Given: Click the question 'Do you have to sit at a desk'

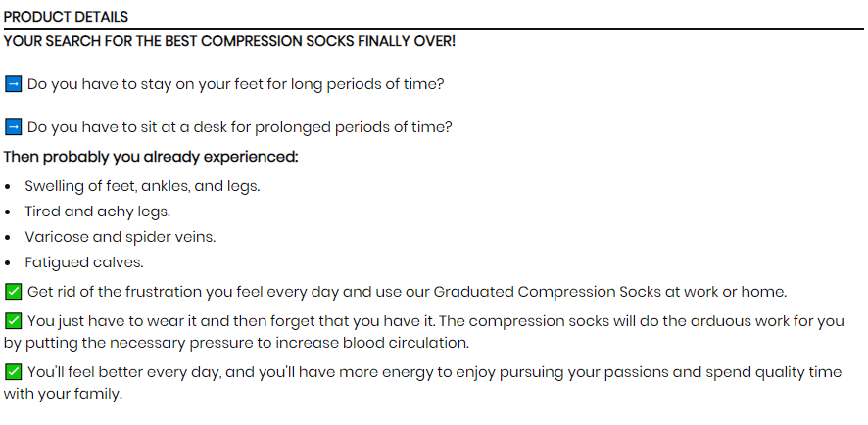Looking at the screenshot, I should 240,127.
